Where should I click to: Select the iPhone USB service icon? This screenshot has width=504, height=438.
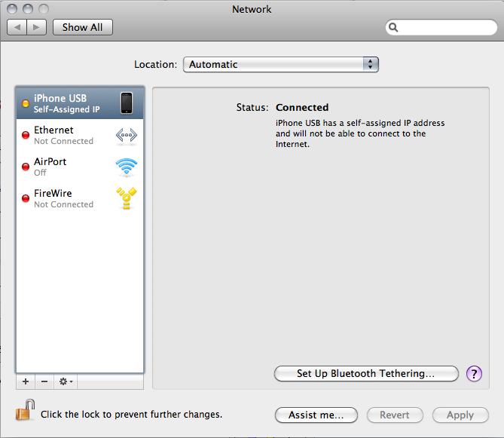127,103
